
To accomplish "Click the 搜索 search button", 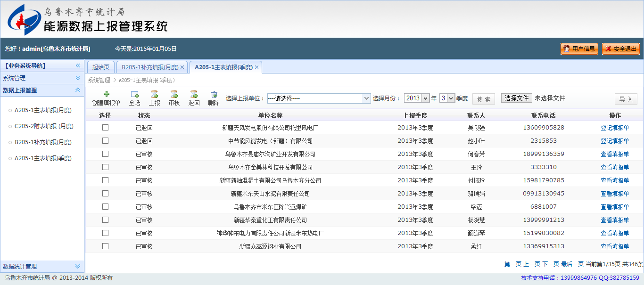I will (x=484, y=99).
